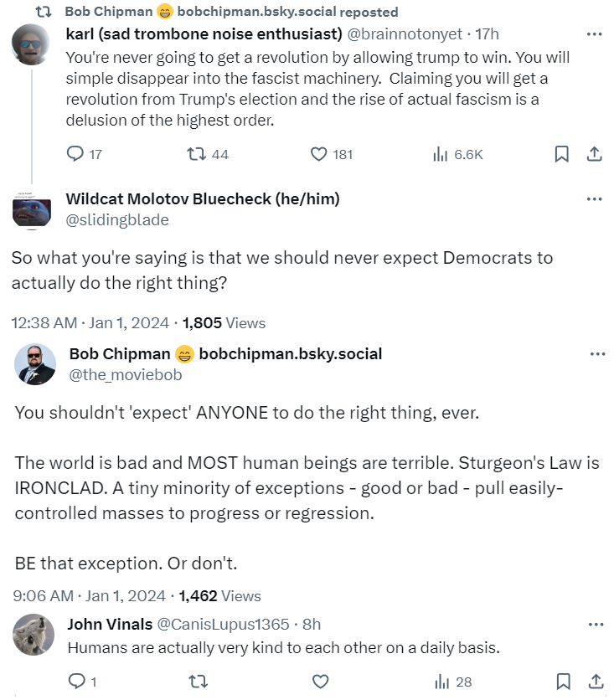Open @slidingblade profile handle

(116, 220)
